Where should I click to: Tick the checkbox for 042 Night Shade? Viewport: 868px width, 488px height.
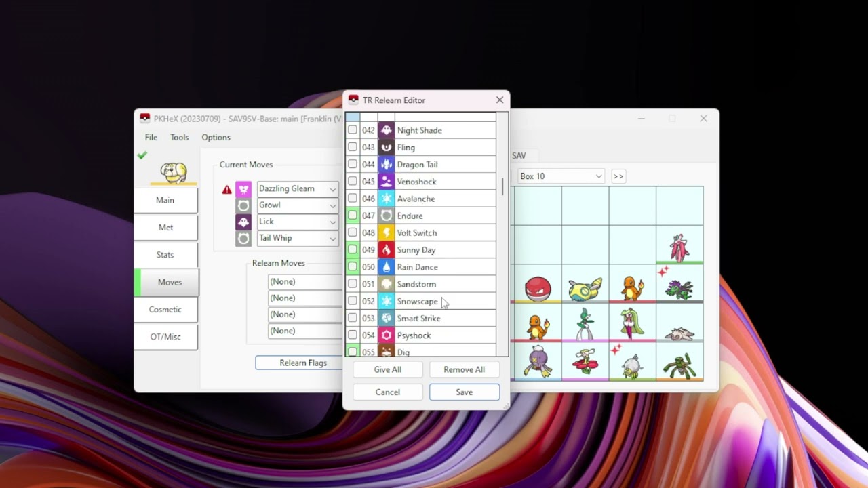point(353,130)
